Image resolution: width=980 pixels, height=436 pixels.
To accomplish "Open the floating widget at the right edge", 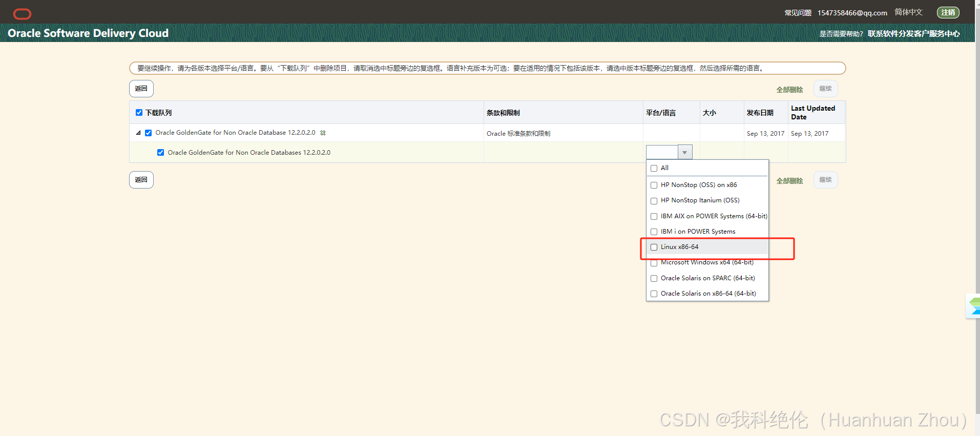I will click(973, 306).
